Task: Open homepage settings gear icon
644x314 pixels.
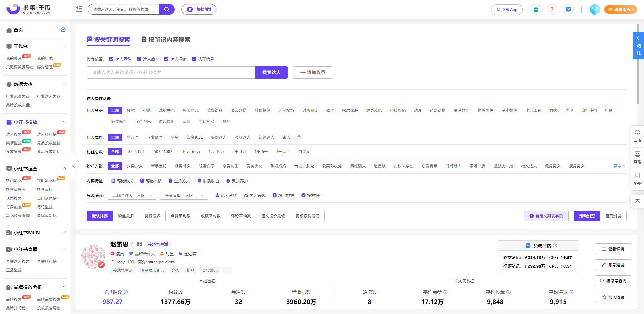Action: coord(63,30)
